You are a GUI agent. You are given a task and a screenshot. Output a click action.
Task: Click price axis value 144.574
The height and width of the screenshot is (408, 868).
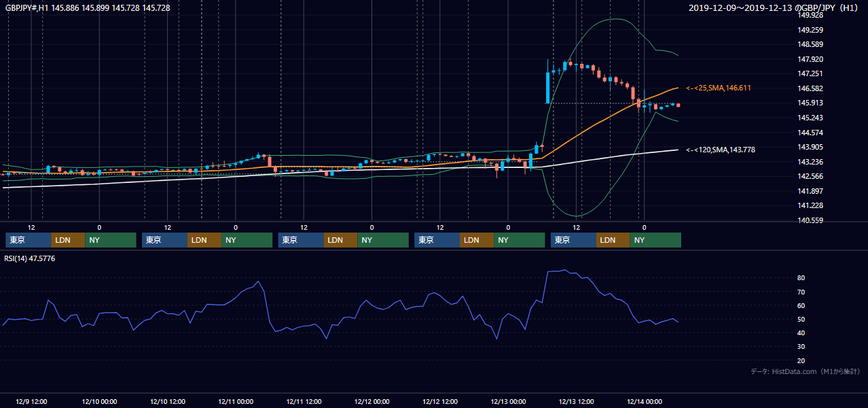810,133
